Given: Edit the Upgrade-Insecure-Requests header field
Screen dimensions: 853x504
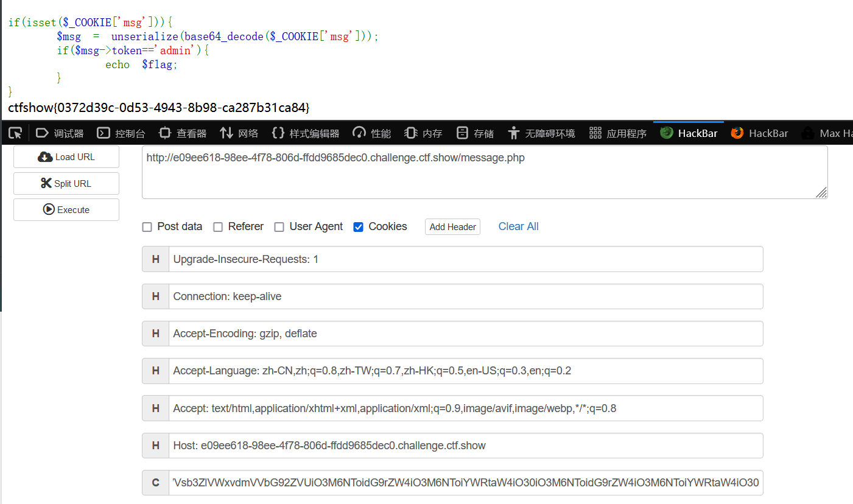Looking at the screenshot, I should coord(466,259).
